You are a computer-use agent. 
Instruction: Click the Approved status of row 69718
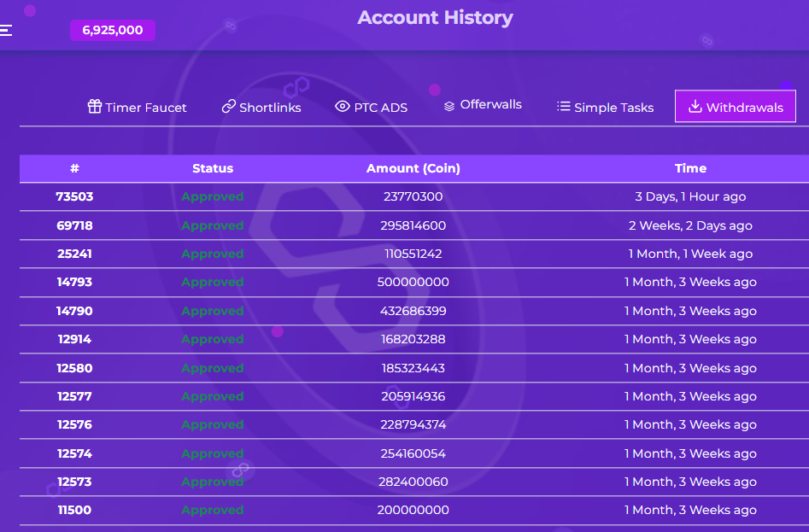click(213, 225)
